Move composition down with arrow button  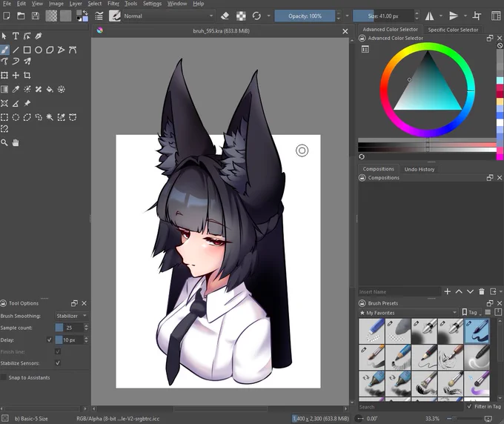pyautogui.click(x=470, y=291)
